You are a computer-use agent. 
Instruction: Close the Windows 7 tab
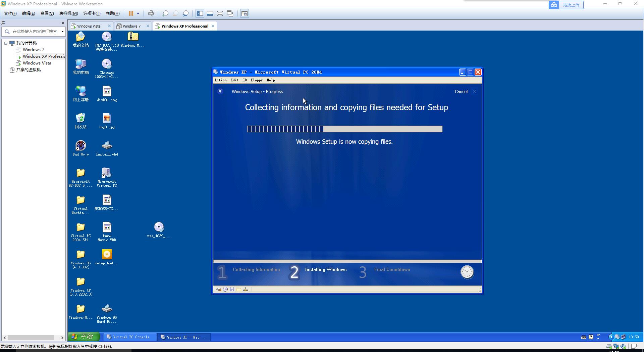click(148, 26)
